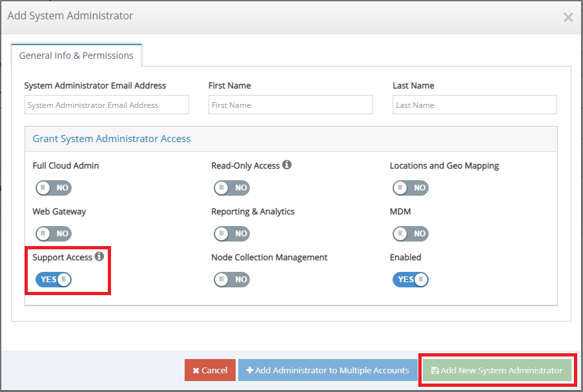Click the Node Collection Management label

(x=269, y=258)
